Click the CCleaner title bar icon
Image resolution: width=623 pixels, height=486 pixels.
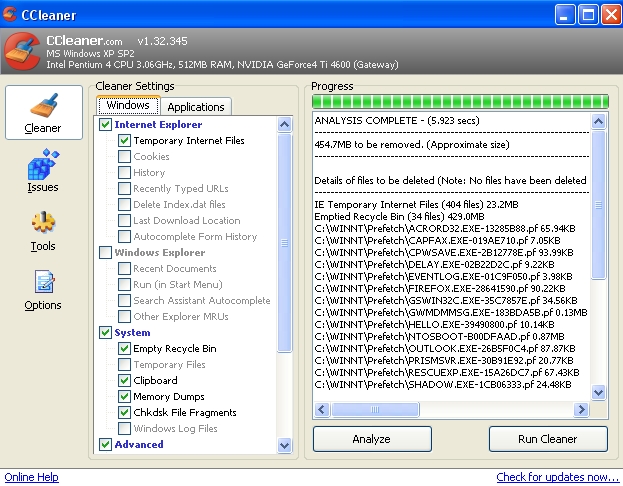point(11,14)
